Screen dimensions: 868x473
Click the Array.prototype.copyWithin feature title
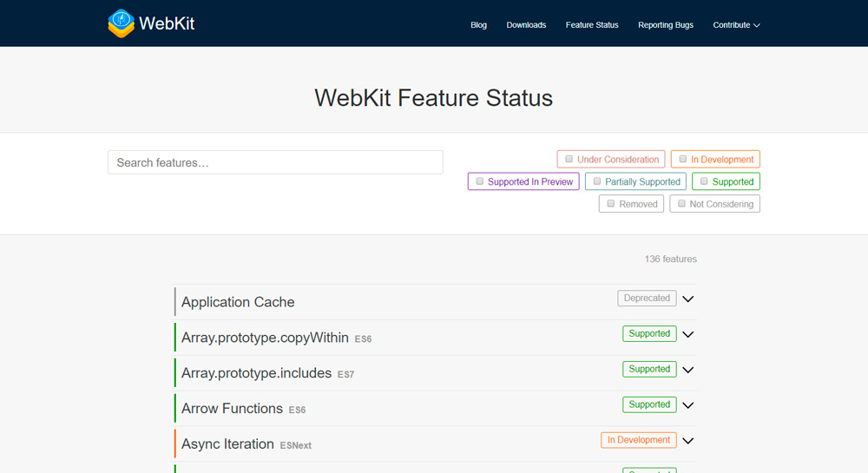(x=265, y=338)
